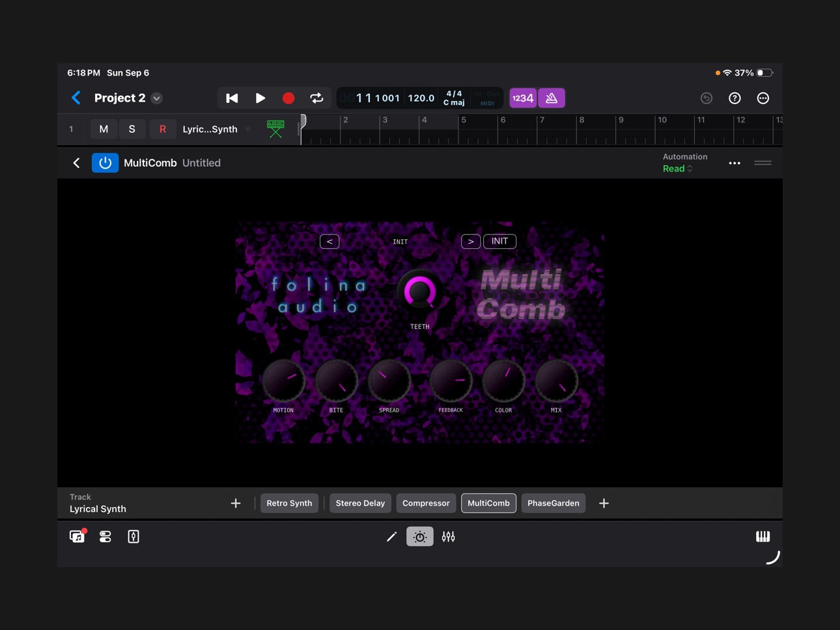The height and width of the screenshot is (630, 840).
Task: Click the BITE knob
Action: tap(336, 380)
